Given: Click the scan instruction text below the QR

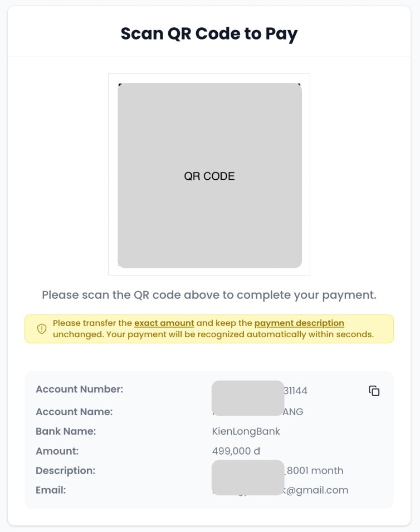Looking at the screenshot, I should point(209,295).
